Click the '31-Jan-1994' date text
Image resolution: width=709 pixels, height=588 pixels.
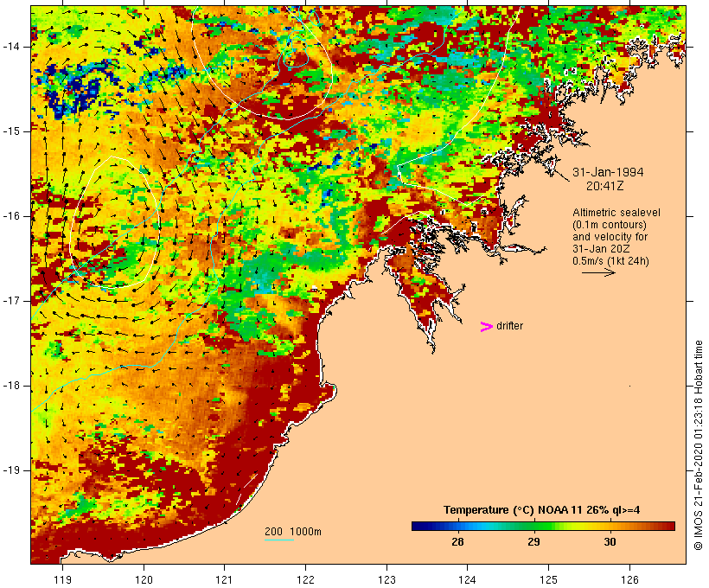(x=608, y=172)
